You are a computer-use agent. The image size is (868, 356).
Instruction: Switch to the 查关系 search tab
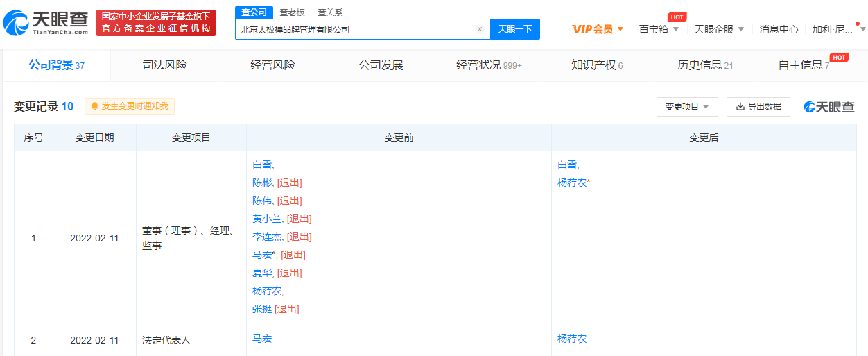[x=329, y=12]
